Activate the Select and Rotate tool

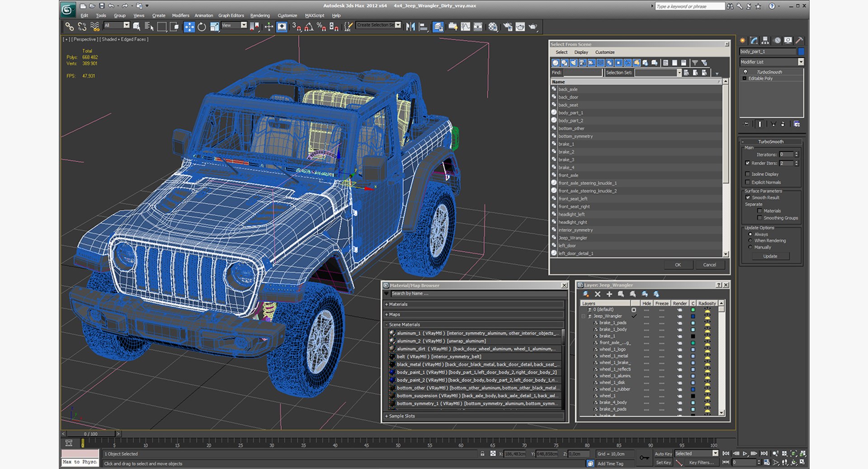pyautogui.click(x=202, y=27)
